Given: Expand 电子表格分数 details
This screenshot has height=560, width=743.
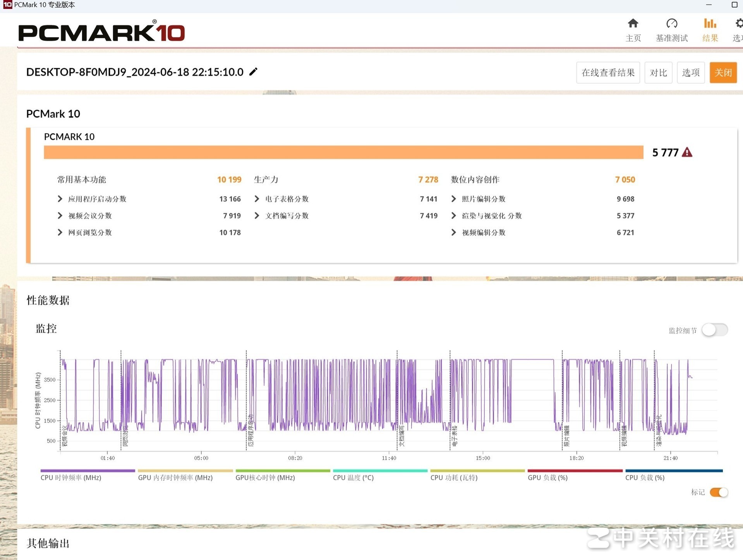Looking at the screenshot, I should (x=257, y=199).
